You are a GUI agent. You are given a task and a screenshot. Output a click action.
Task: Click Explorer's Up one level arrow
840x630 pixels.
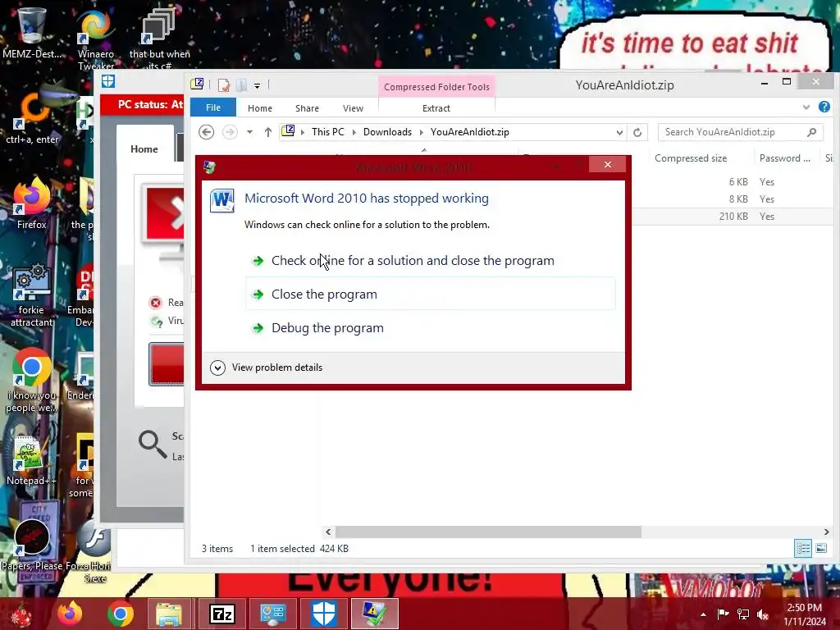[x=268, y=132]
